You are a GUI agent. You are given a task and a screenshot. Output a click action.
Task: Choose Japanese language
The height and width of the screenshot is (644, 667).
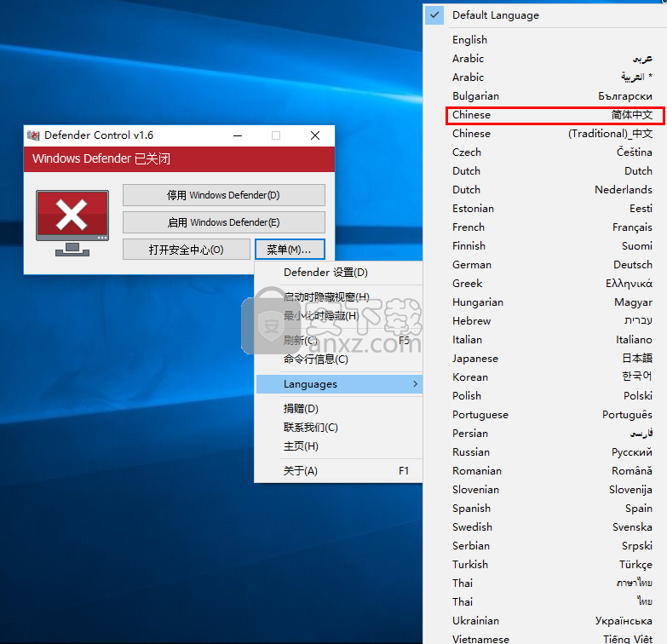pos(546,359)
